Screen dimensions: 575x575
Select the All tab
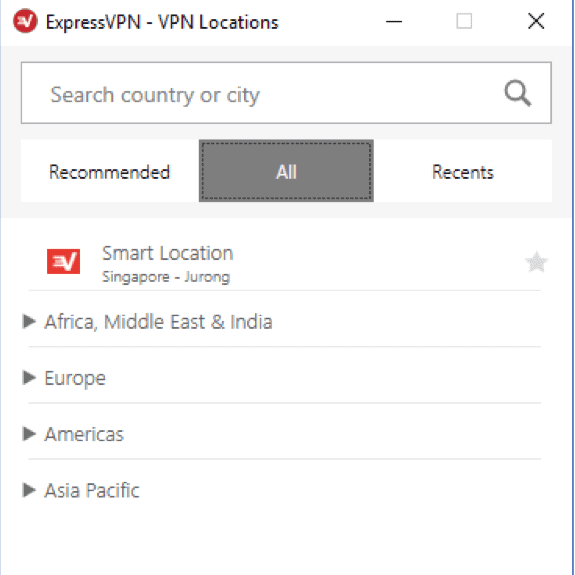pos(286,171)
